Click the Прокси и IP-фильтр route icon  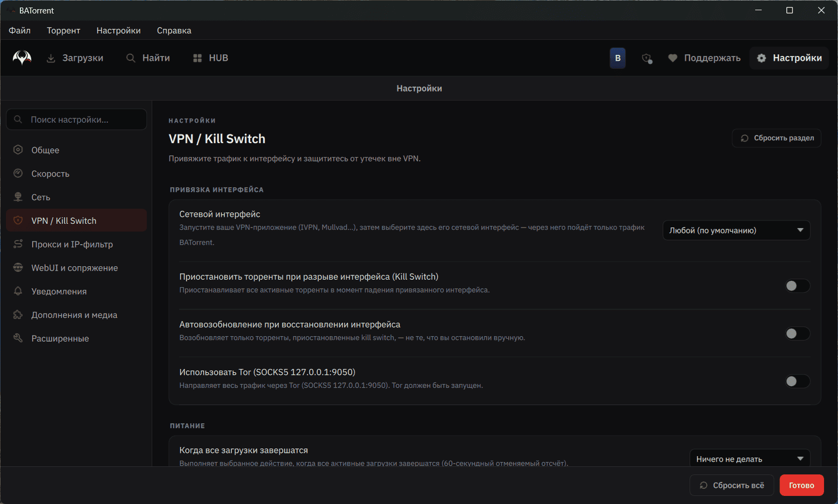pyautogui.click(x=18, y=244)
